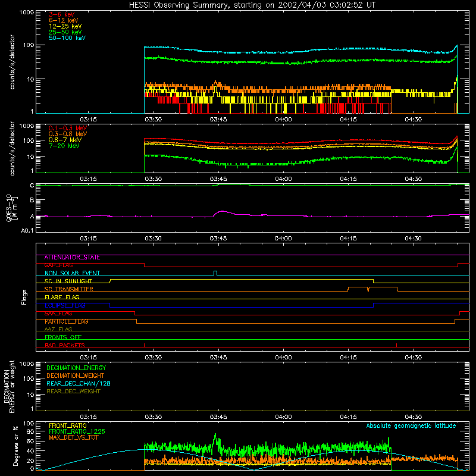Click the NON_SOLAR_EVENT flag label
The height and width of the screenshot is (476, 476).
[x=72, y=273]
